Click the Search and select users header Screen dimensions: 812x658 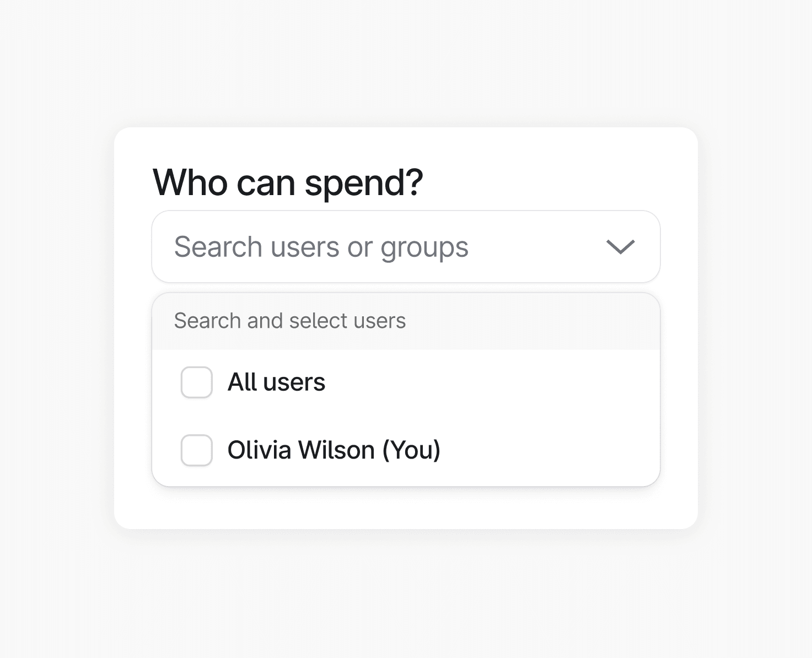pos(290,320)
